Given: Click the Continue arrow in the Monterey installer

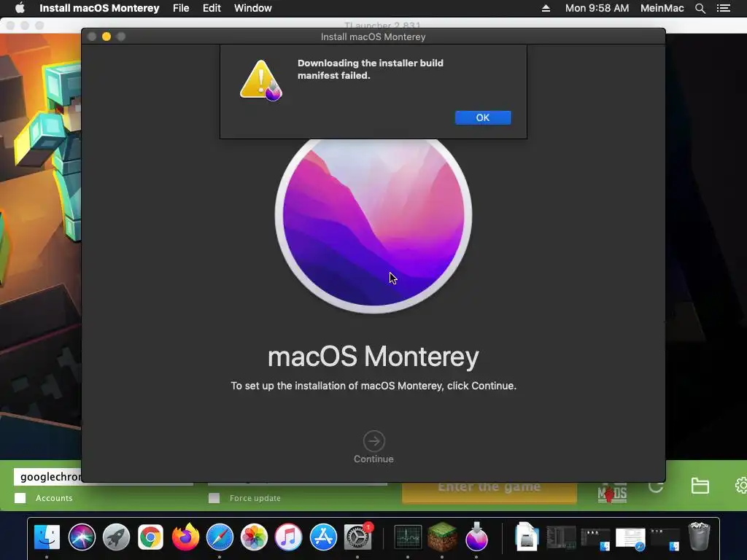Looking at the screenshot, I should point(373,441).
